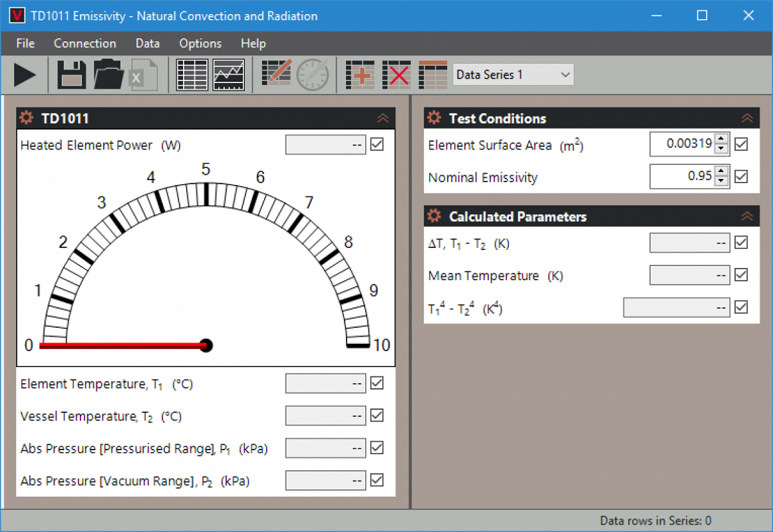Screen dimensions: 773x532
Task: Add a new data series
Action: tap(360, 75)
